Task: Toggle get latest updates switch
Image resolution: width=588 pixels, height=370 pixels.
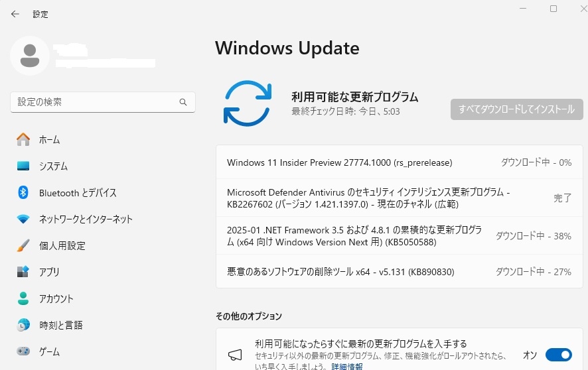Action: tap(558, 355)
